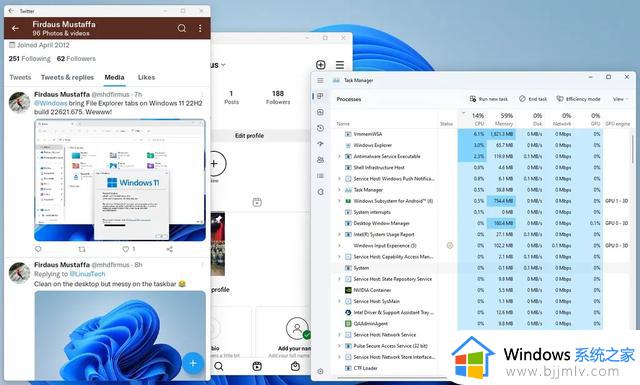The height and width of the screenshot is (385, 640).
Task: Click End task button
Action: [533, 99]
